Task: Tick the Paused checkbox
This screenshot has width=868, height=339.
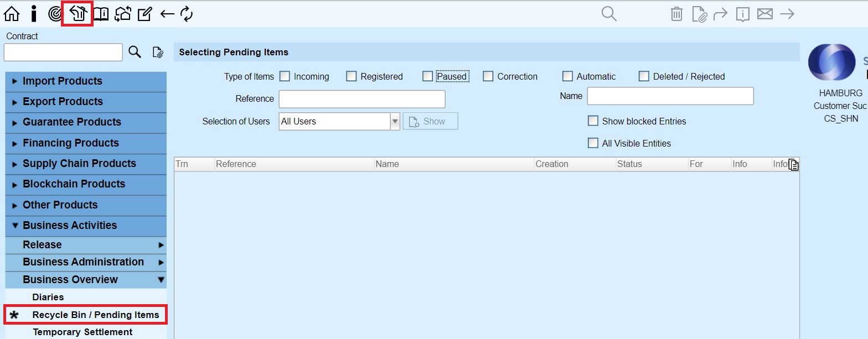Action: [427, 76]
